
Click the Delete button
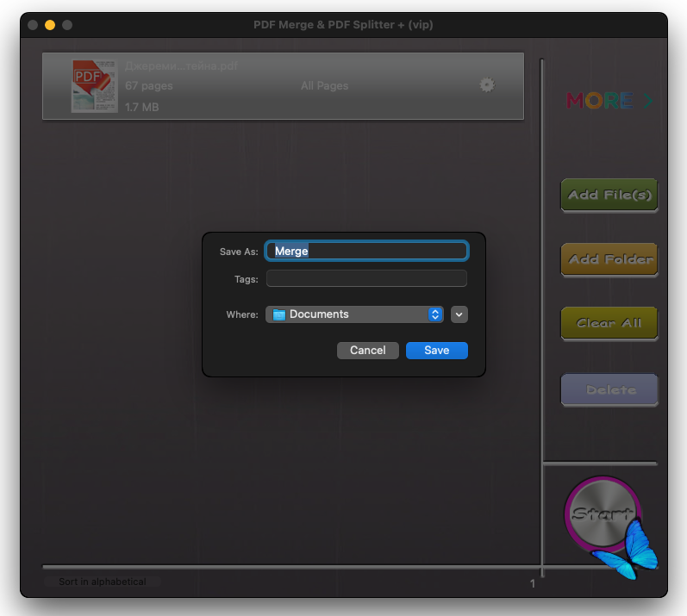point(609,389)
